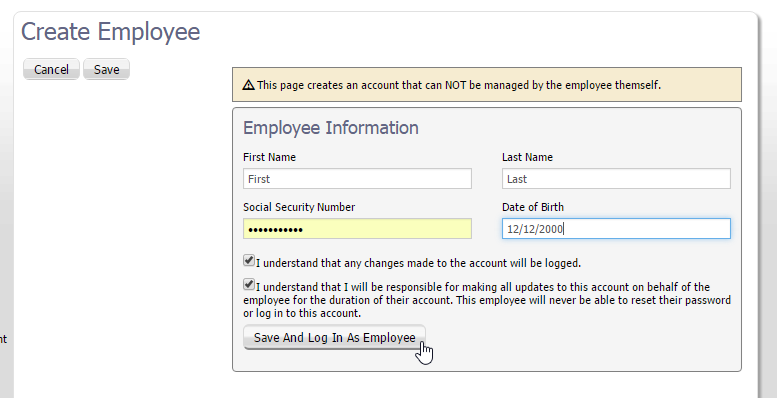Click the Social Security Number label

299,207
